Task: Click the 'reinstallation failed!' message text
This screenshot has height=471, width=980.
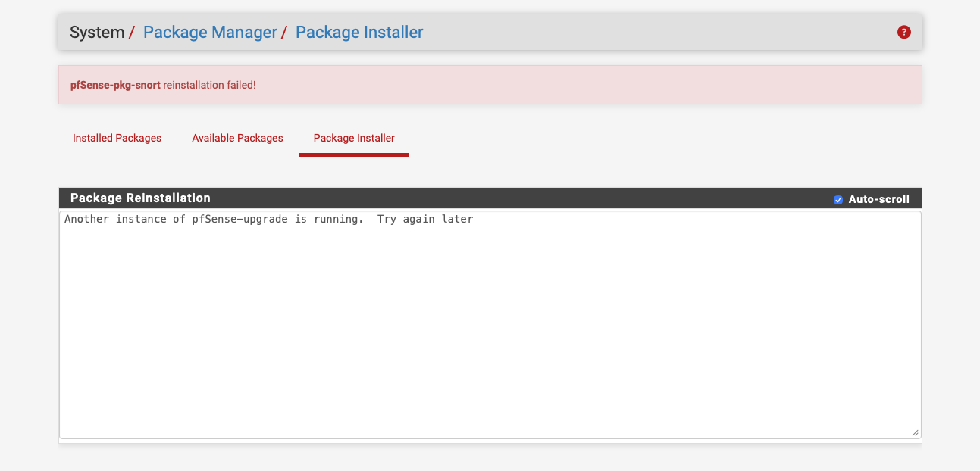Action: 210,85
